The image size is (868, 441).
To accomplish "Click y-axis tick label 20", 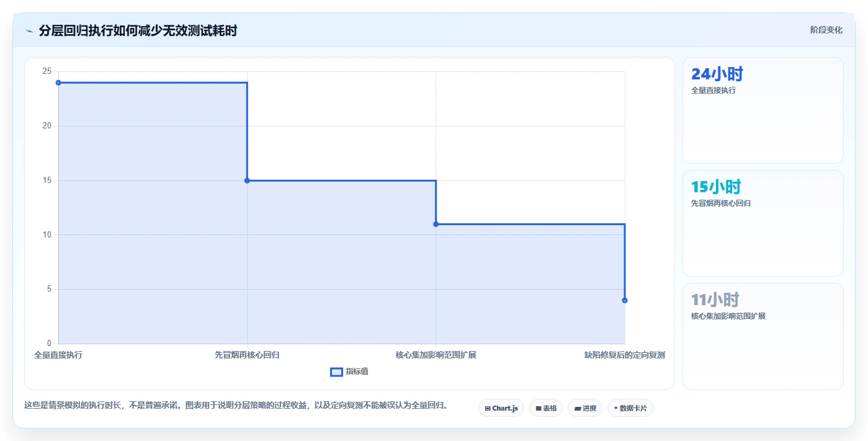I will [47, 126].
